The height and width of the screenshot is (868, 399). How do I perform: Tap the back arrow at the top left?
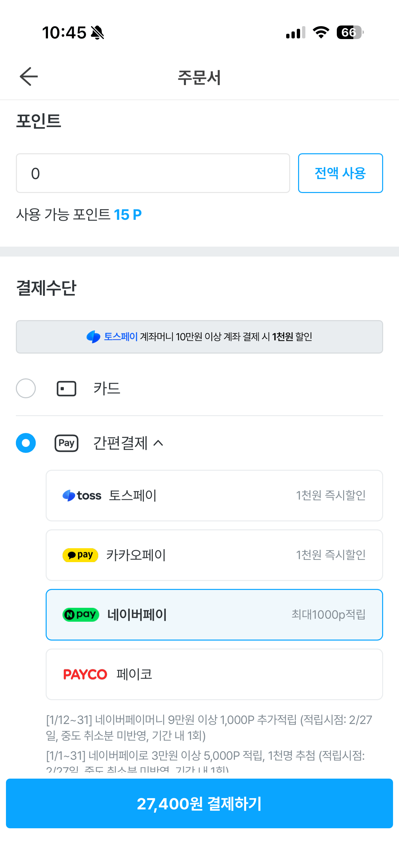(x=29, y=76)
